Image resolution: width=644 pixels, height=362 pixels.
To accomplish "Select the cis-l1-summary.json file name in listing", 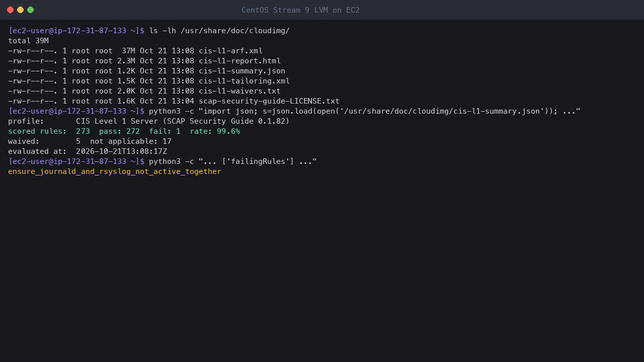I will 242,71.
